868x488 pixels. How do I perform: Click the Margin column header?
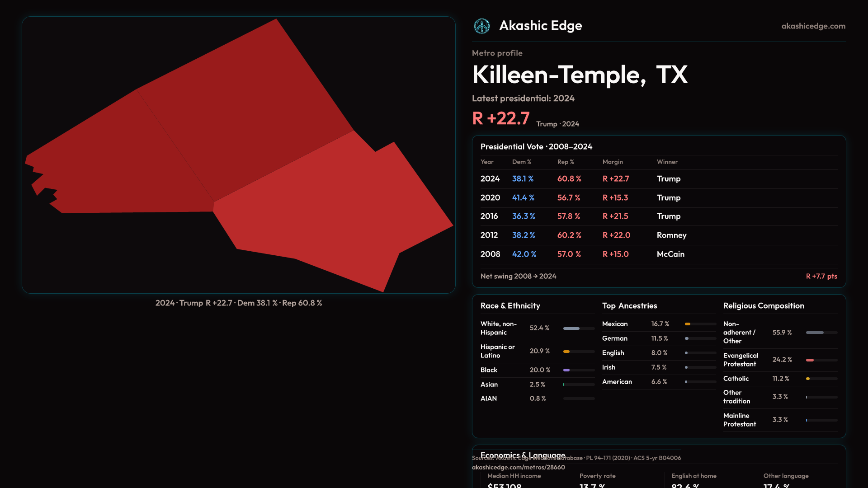[613, 162]
